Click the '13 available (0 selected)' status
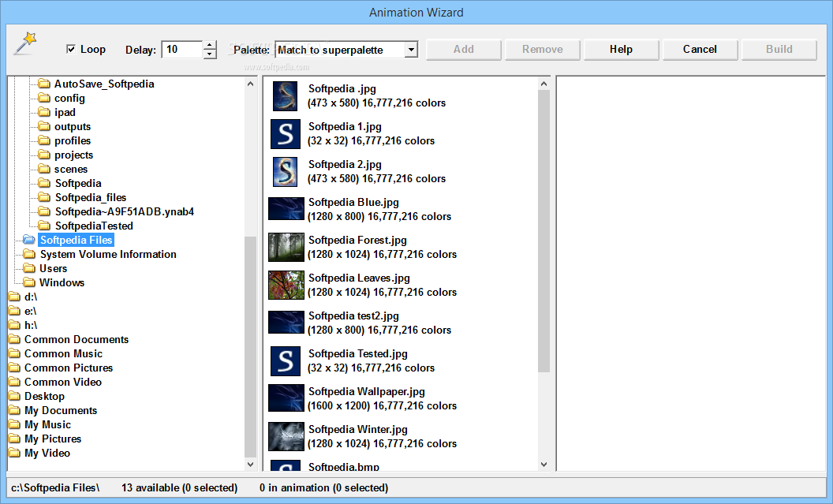This screenshot has height=504, width=833. [180, 487]
